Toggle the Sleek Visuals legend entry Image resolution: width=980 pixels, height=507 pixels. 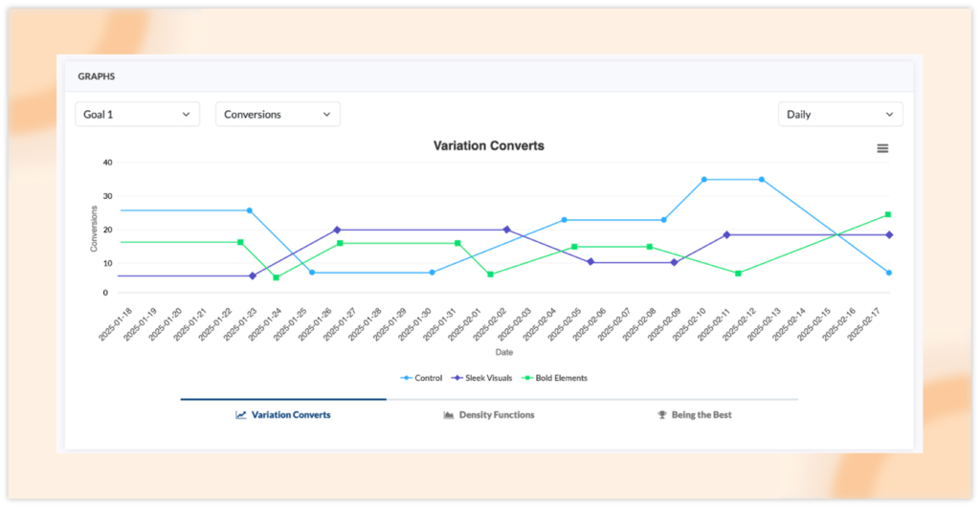(x=480, y=378)
